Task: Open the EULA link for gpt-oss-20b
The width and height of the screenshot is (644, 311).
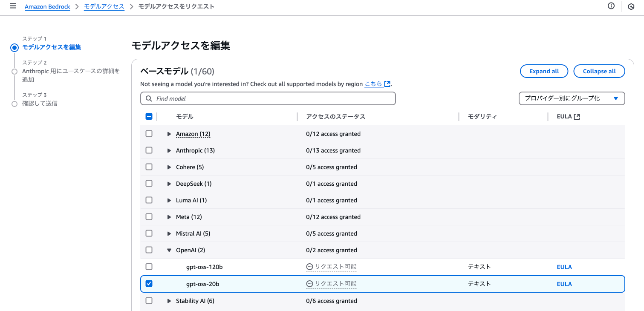Action: 564,284
